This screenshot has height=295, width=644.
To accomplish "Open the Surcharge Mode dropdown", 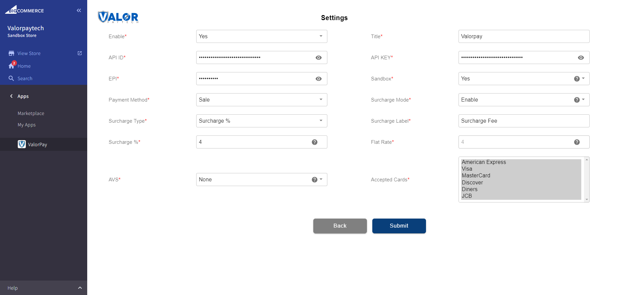I will coord(524,100).
